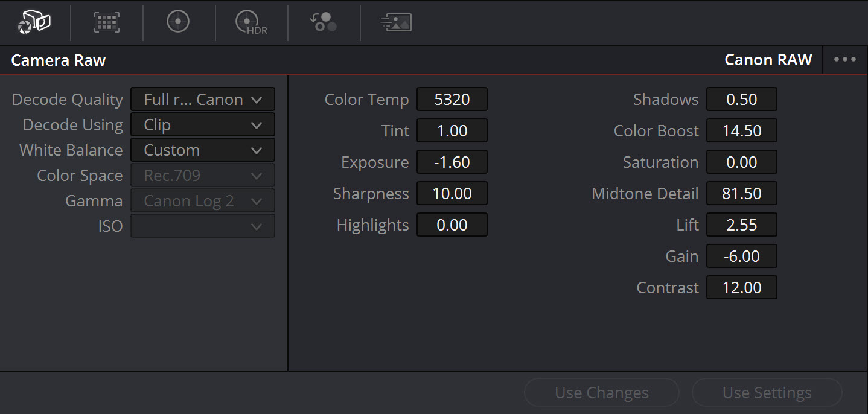Select the Contrast input field
Viewport: 868px width, 414px height.
click(741, 287)
